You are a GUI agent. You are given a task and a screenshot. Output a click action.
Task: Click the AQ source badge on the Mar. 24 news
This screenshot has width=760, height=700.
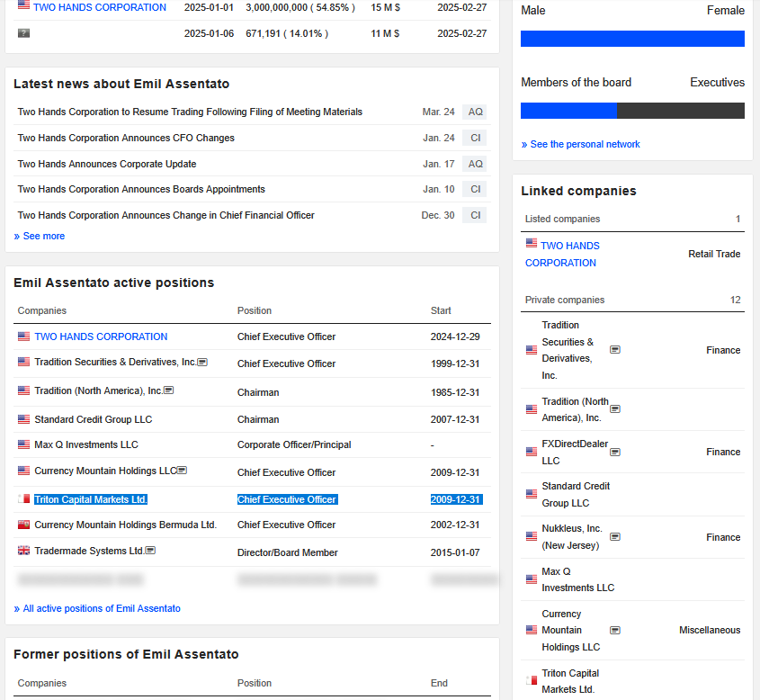(x=475, y=112)
